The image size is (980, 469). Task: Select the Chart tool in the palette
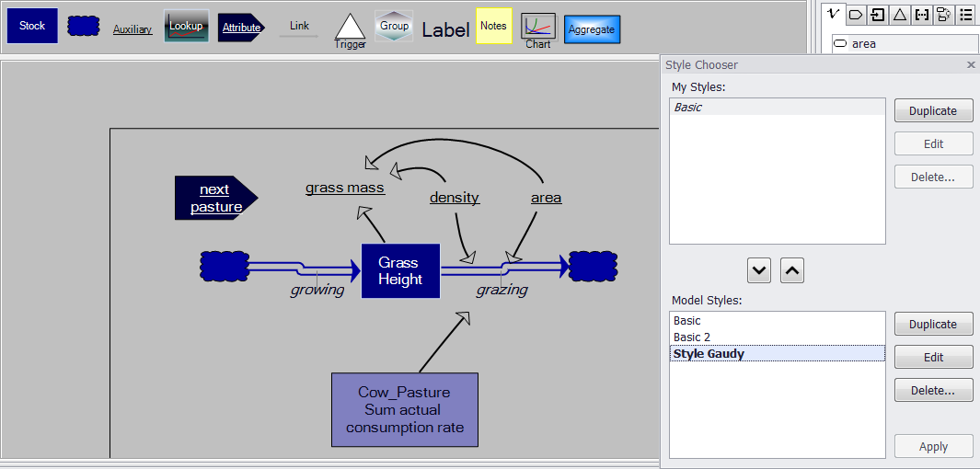[x=538, y=30]
